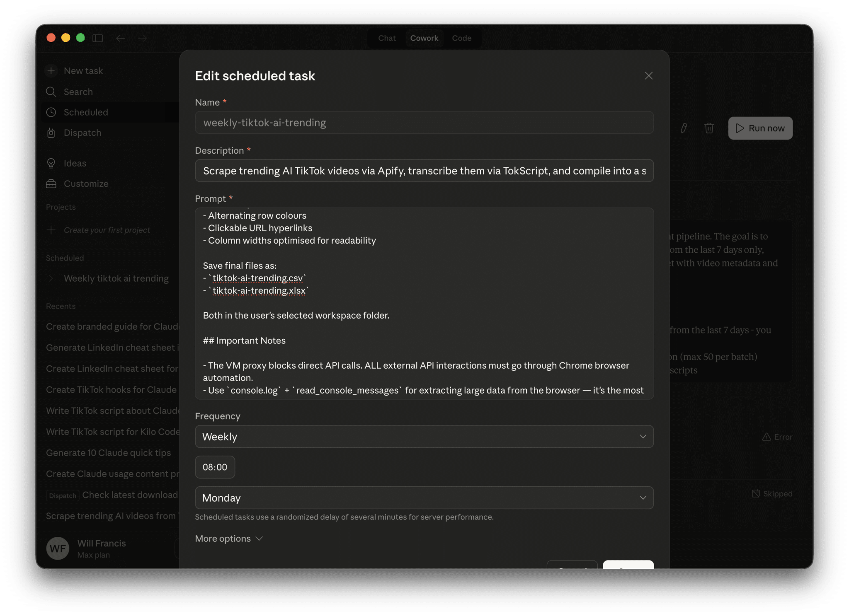The image size is (849, 616).
Task: Open recent Write TikTok script for Kilo Code
Action: pyautogui.click(x=112, y=432)
